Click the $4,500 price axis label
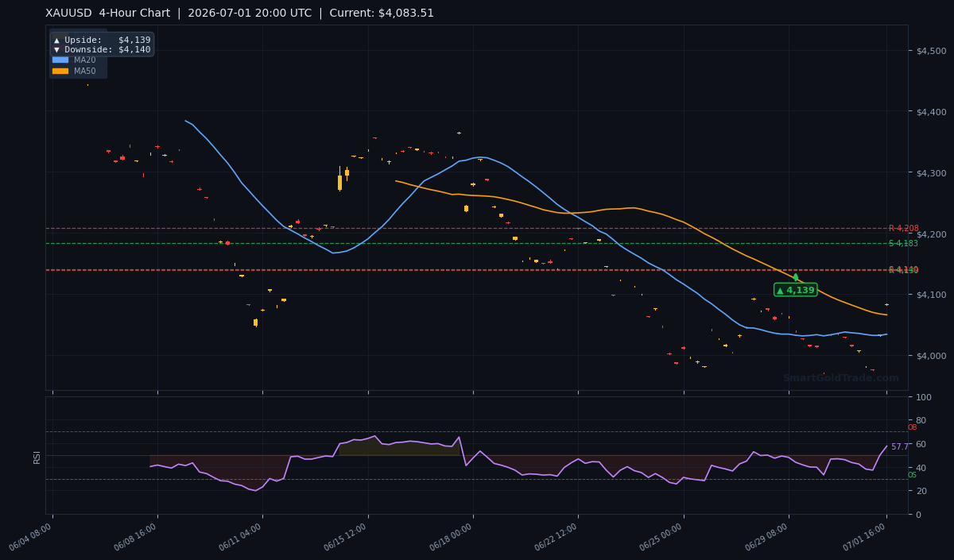The image size is (954, 560). [931, 51]
